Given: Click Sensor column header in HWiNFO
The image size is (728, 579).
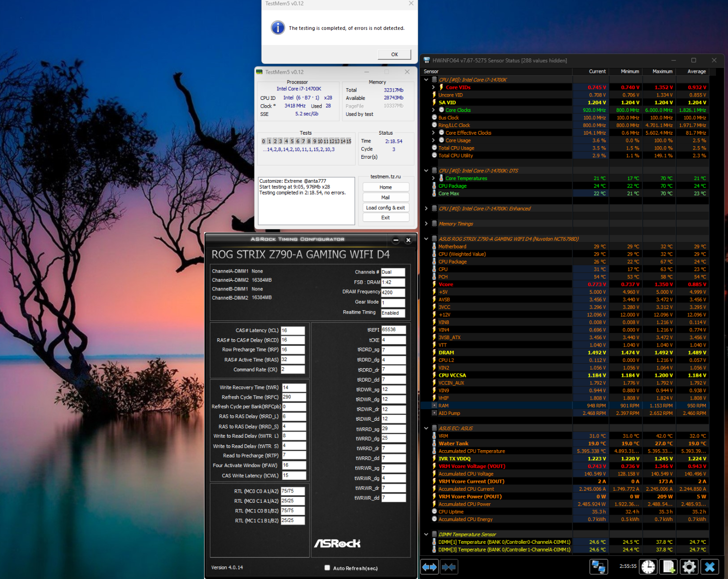Looking at the screenshot, I should click(497, 71).
